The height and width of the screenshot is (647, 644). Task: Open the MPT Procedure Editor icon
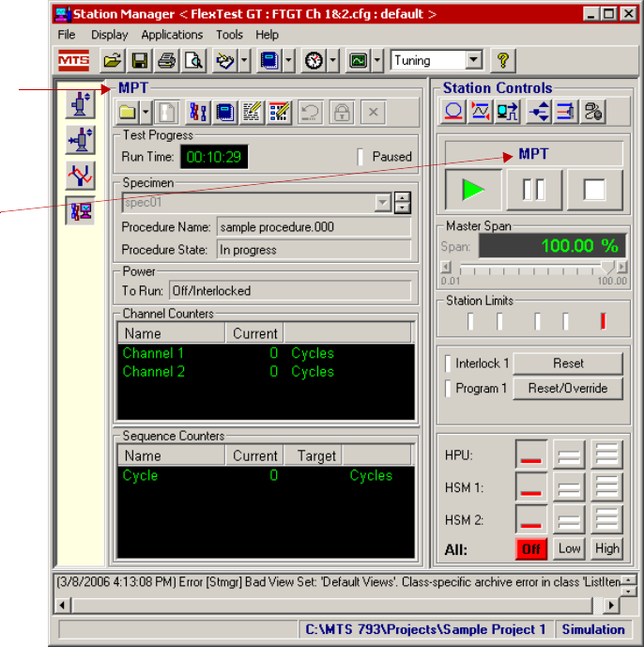pos(198,113)
